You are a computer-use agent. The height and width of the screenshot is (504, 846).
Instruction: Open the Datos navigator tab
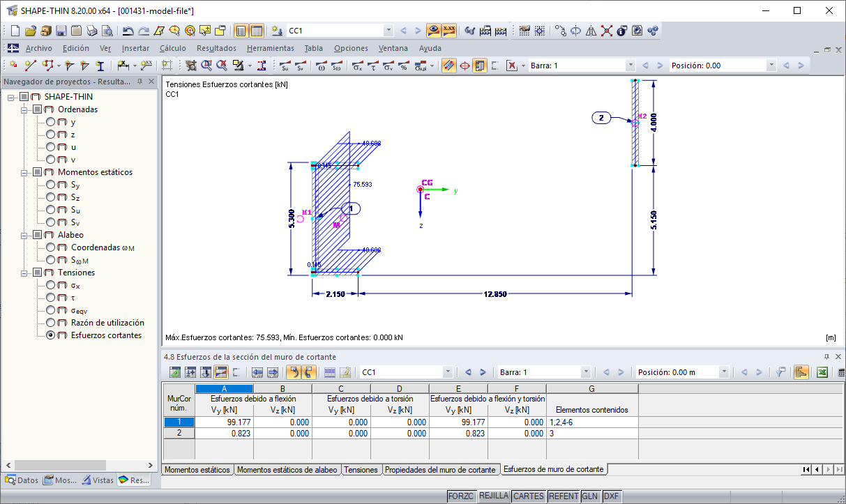[x=22, y=480]
